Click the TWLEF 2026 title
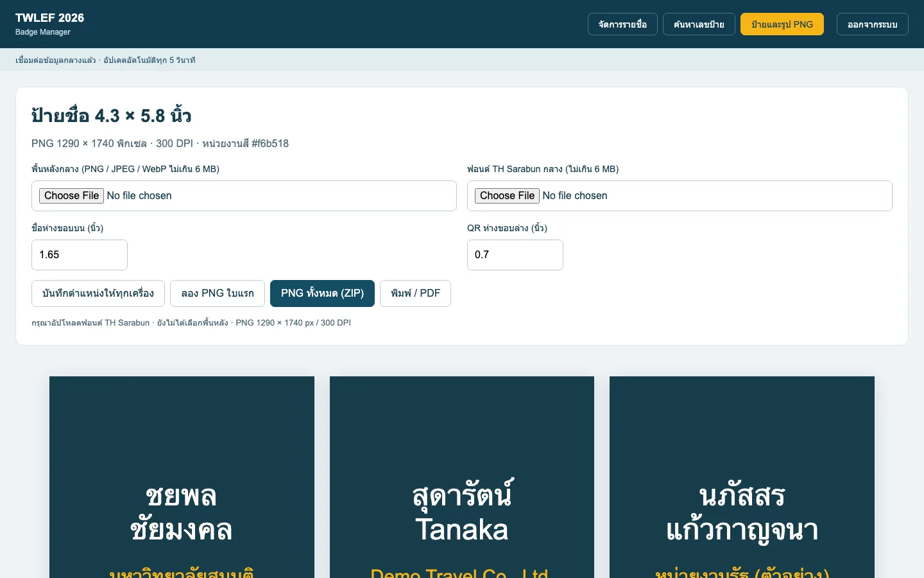The width and height of the screenshot is (924, 578). click(x=49, y=18)
